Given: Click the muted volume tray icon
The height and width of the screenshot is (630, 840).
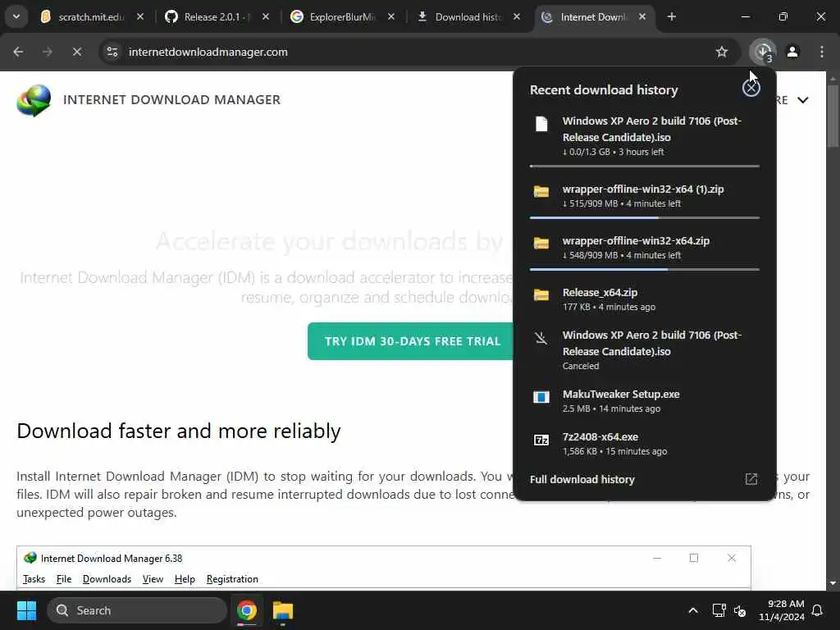Looking at the screenshot, I should pos(740,610).
